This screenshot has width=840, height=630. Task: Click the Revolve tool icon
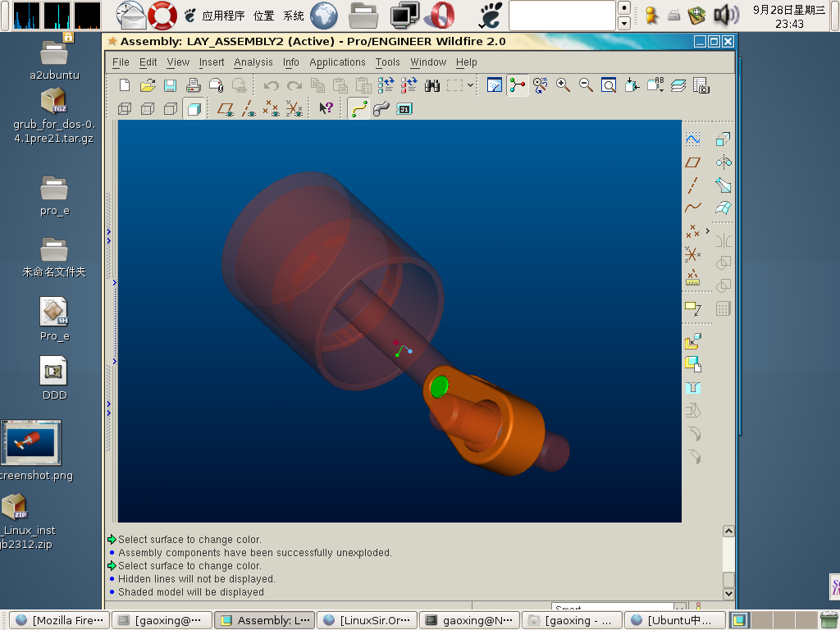(724, 162)
